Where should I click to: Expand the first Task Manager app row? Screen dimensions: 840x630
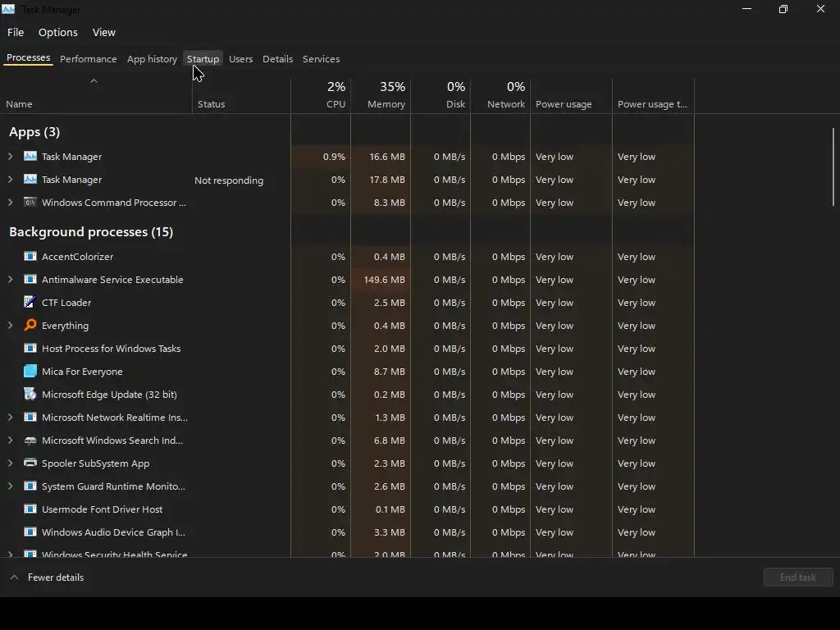click(x=10, y=157)
